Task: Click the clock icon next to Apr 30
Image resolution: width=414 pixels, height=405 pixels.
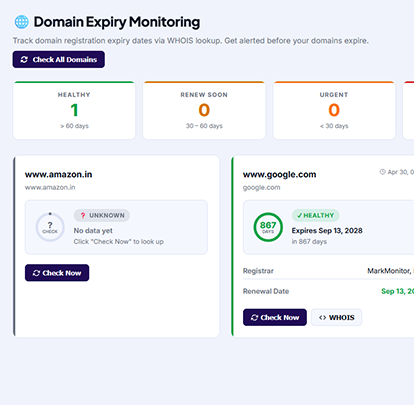Action: coord(382,172)
